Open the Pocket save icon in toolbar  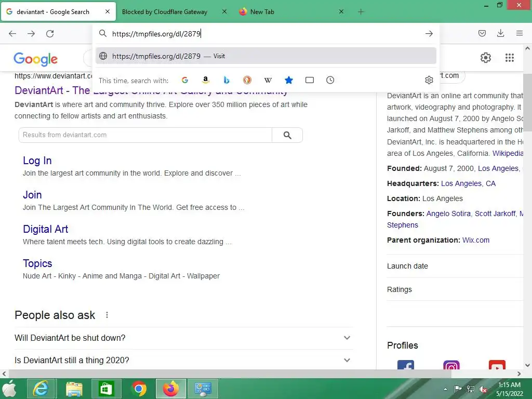coord(482,33)
